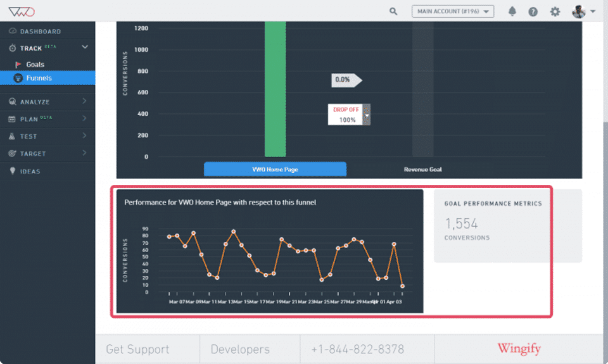
Task: Click the chart title text Performance for VWO Home Page
Action: 220,203
